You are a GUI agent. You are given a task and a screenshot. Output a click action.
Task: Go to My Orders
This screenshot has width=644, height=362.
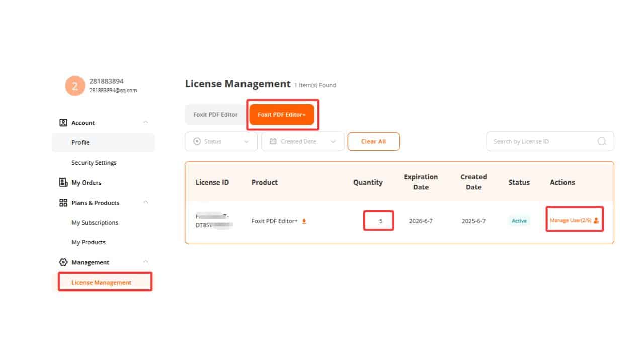click(x=86, y=183)
